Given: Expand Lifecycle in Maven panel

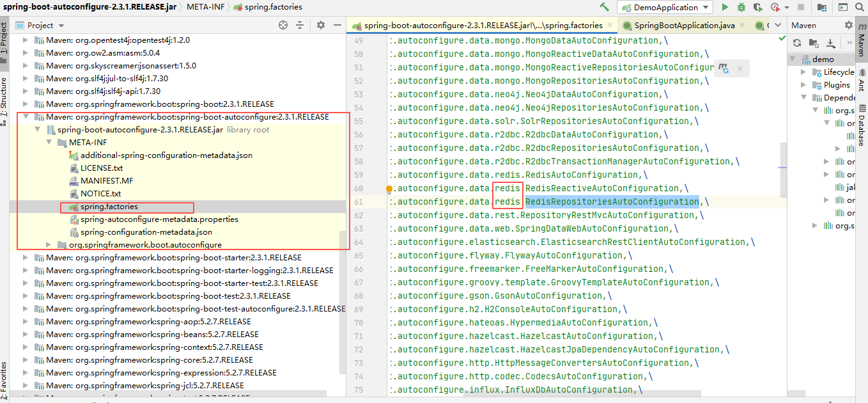Looking at the screenshot, I should point(804,72).
